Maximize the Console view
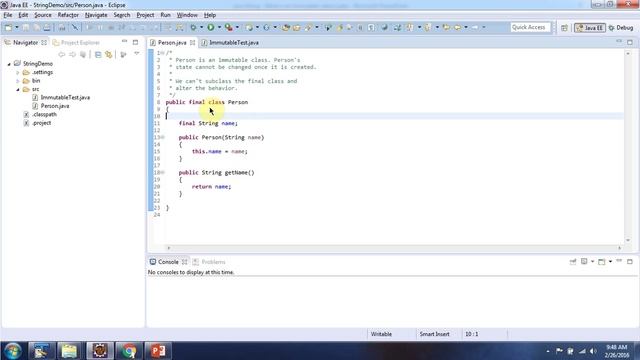Viewport: 640px width, 360px height. 630,261
